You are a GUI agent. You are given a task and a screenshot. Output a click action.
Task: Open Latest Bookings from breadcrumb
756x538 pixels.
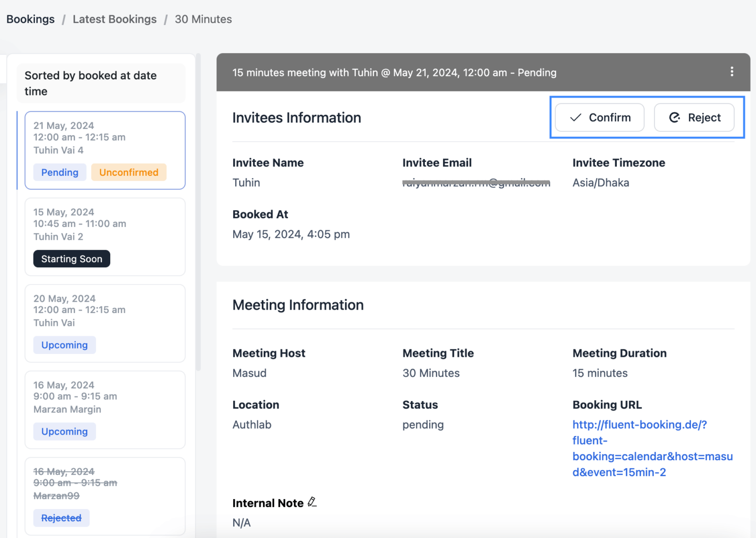tap(115, 19)
